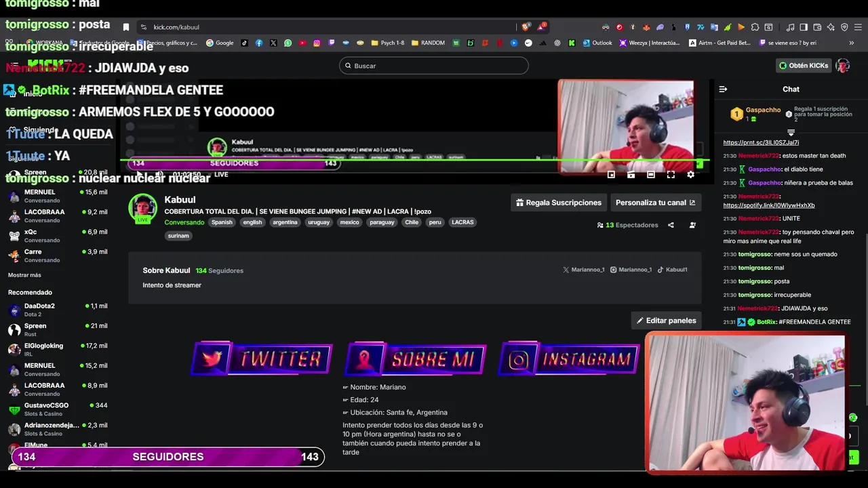
Task: Open the Kabuul1 TikTok profile link
Action: tap(672, 270)
